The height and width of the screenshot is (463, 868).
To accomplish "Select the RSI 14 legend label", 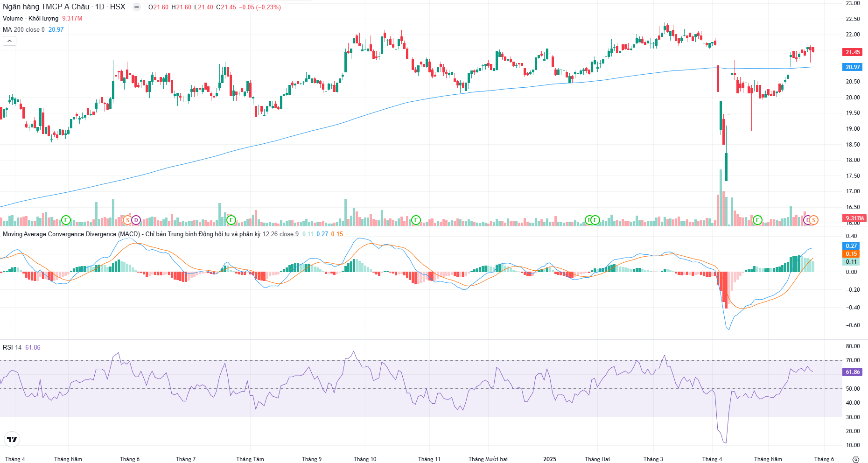I will pos(12,347).
